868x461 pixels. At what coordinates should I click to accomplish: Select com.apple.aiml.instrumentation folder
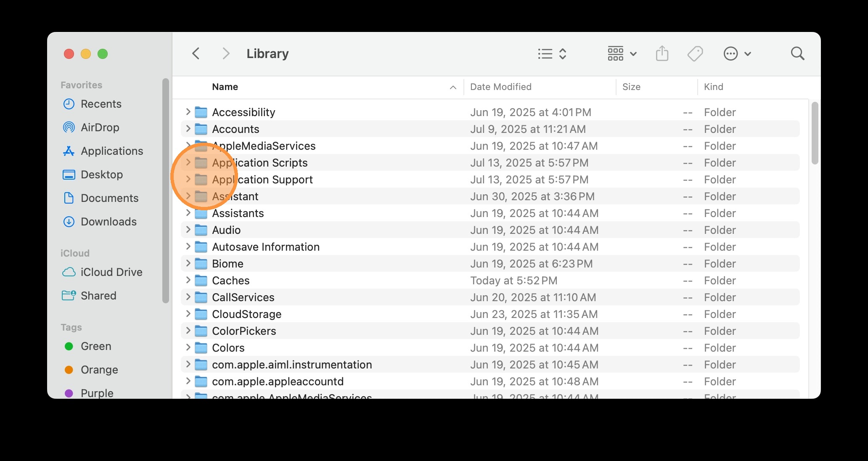tap(490, 365)
